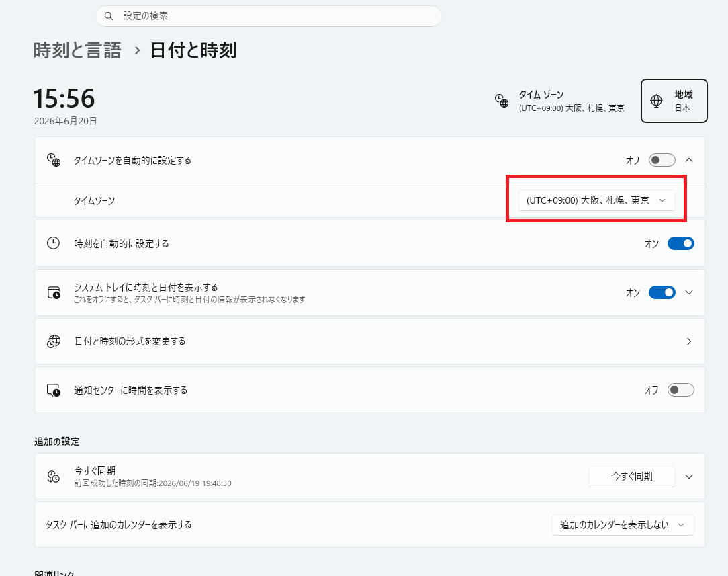Open 日付と時刻の形式を変更する arrow

pyautogui.click(x=689, y=341)
